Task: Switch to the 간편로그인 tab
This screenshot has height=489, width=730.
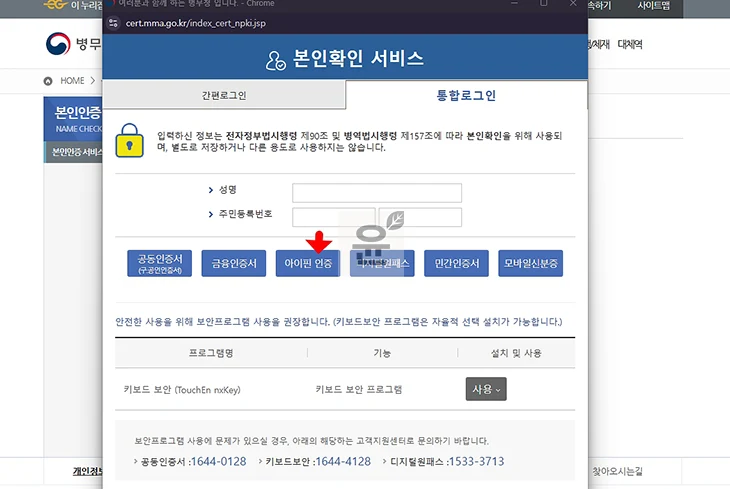Action: pyautogui.click(x=224, y=96)
